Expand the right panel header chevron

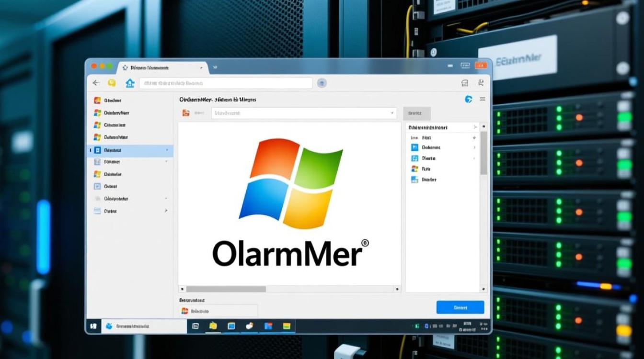tap(475, 127)
